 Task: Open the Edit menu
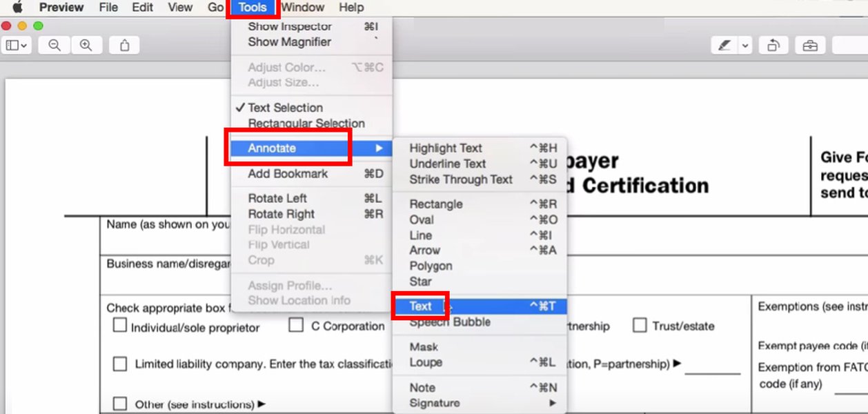[143, 8]
